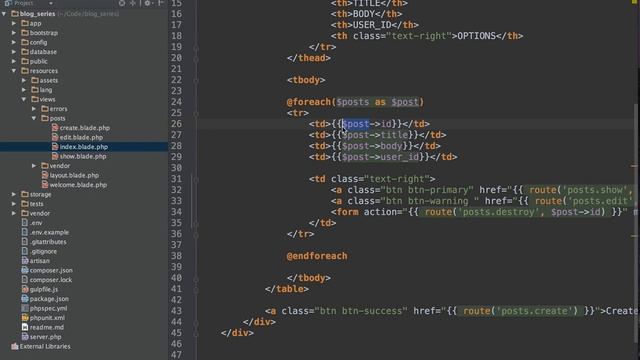The height and width of the screenshot is (360, 640).
Task: Click the </table> tag on line 41
Action: point(287,289)
